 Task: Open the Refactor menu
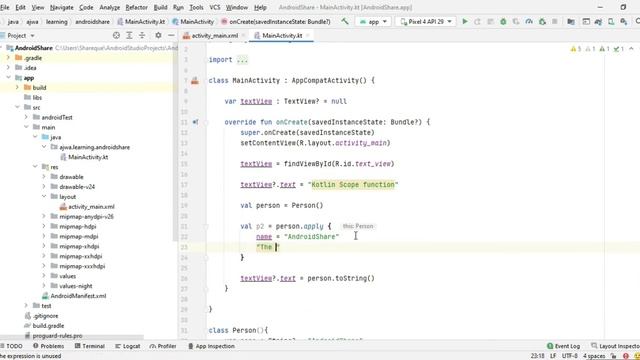tap(136, 7)
